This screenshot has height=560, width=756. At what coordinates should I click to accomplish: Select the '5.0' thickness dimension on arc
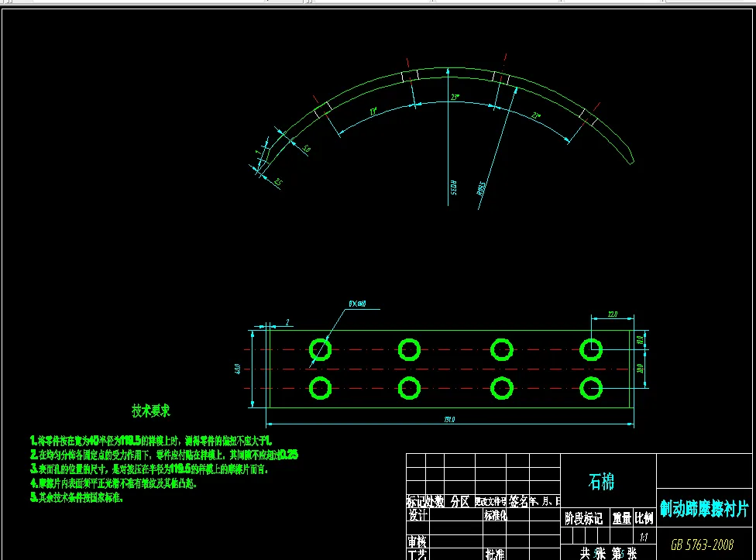pos(306,149)
